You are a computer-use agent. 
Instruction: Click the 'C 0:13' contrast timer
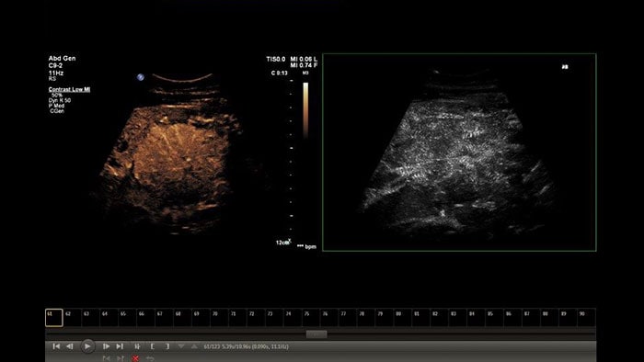(x=280, y=73)
